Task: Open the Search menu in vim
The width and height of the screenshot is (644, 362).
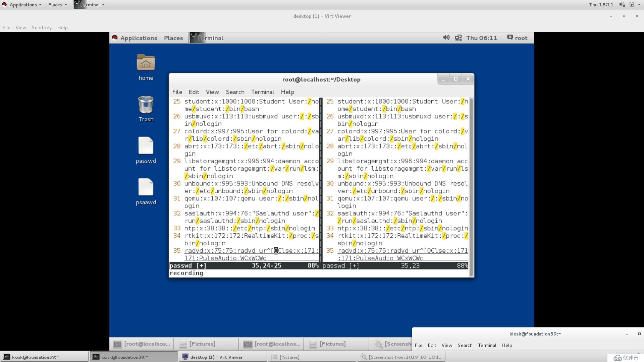Action: pyautogui.click(x=235, y=92)
